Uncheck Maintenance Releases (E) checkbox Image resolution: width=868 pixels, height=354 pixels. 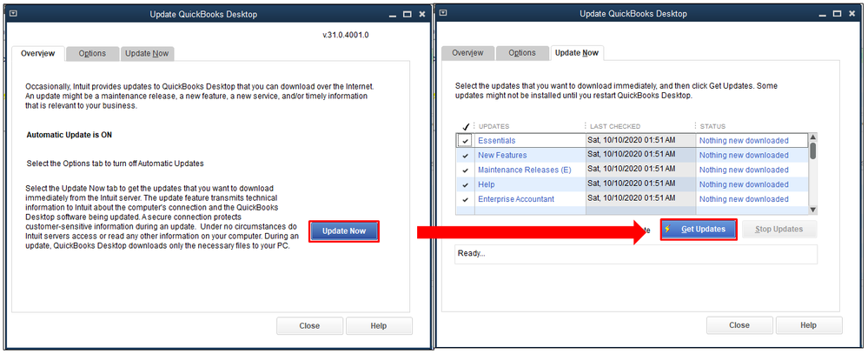pyautogui.click(x=465, y=170)
